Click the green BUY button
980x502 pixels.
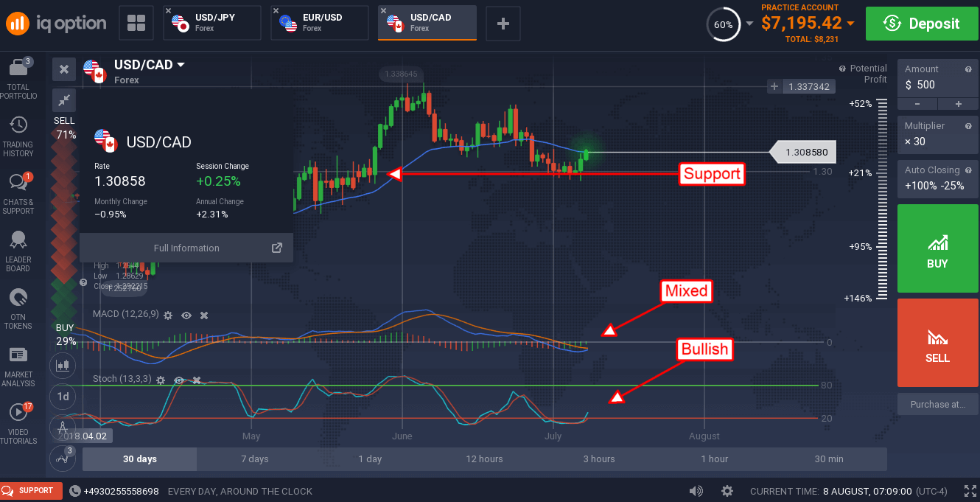tap(938, 249)
